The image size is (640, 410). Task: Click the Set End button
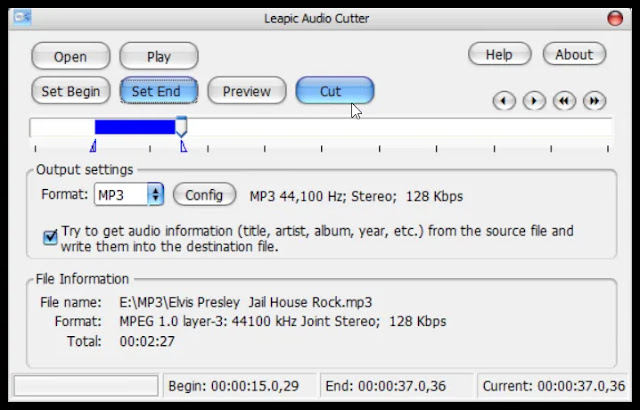pos(159,91)
